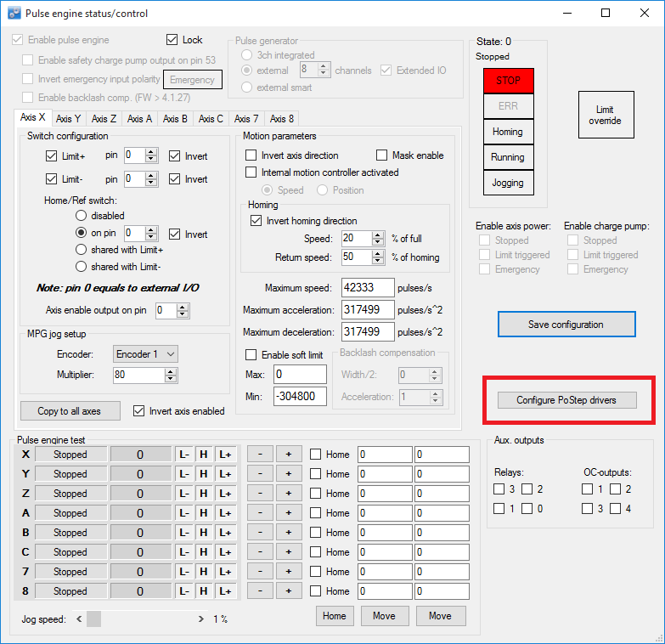Select the Axis 8 tab
The image size is (665, 644).
[282, 119]
